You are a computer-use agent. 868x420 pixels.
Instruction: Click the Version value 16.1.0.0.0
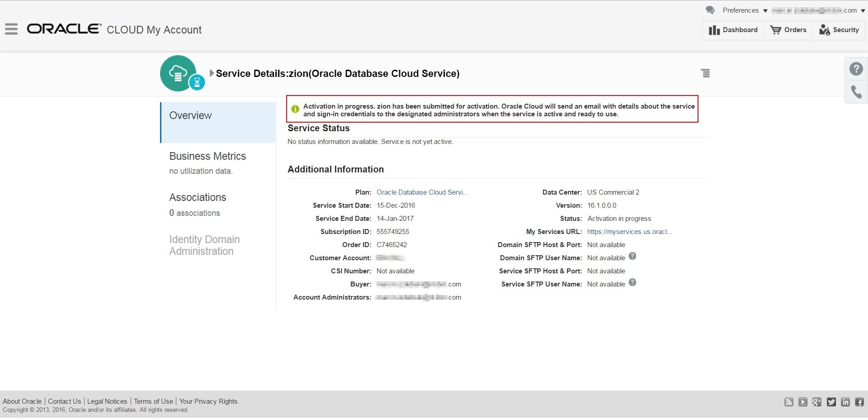[602, 205]
